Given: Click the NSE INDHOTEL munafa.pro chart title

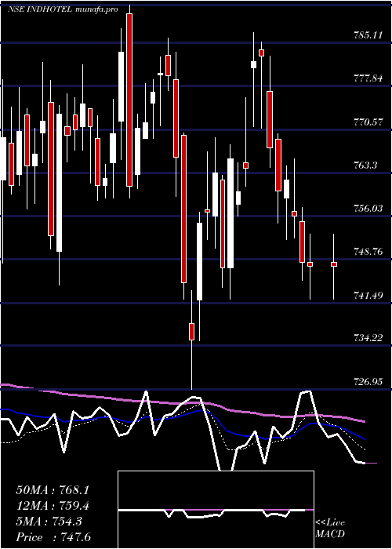Looking at the screenshot, I should coord(63,9).
